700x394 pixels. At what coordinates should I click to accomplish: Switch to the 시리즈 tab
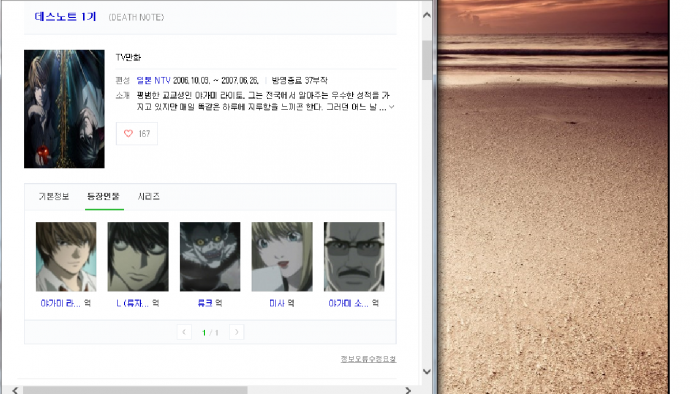tap(149, 196)
